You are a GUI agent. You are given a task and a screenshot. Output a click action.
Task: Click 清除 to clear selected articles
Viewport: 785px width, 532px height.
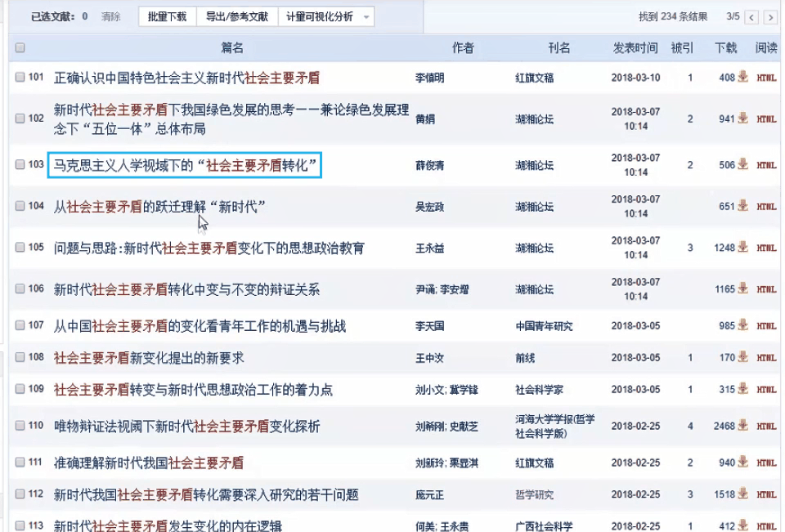tap(110, 17)
